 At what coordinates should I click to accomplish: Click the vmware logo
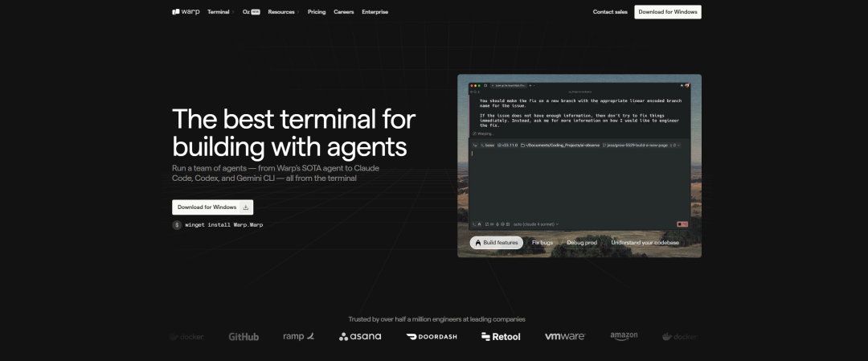[565, 336]
